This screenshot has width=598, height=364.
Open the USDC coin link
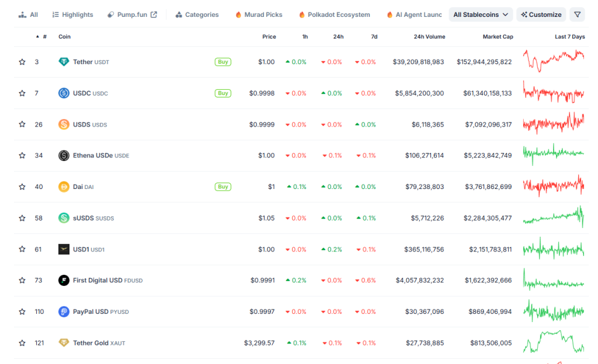91,93
